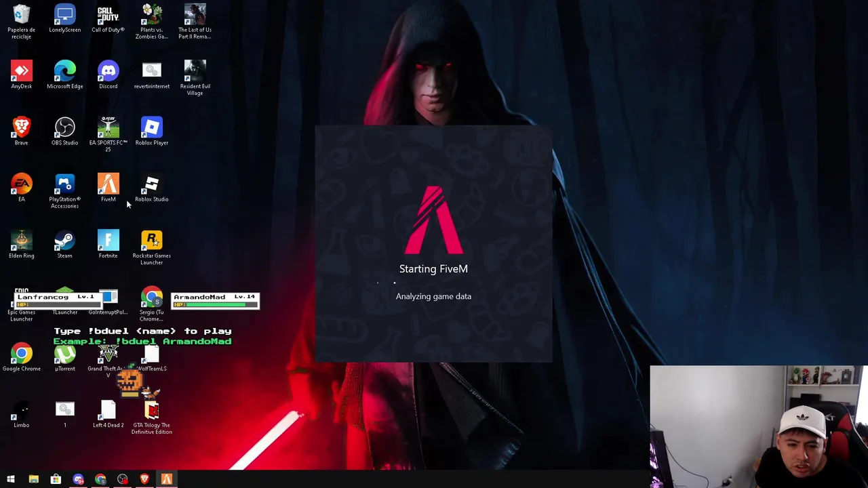The height and width of the screenshot is (488, 868).
Task: Select the Google Chrome desktop icon
Action: 21,357
